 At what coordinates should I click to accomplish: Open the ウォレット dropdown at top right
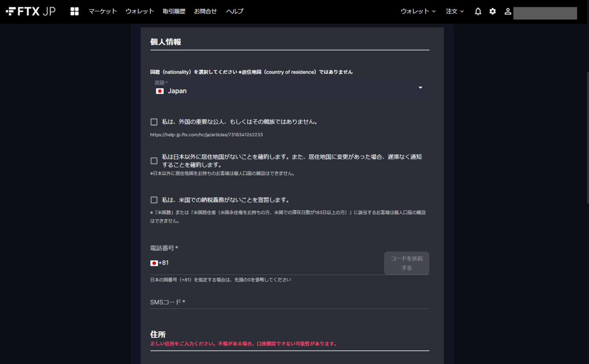418,11
